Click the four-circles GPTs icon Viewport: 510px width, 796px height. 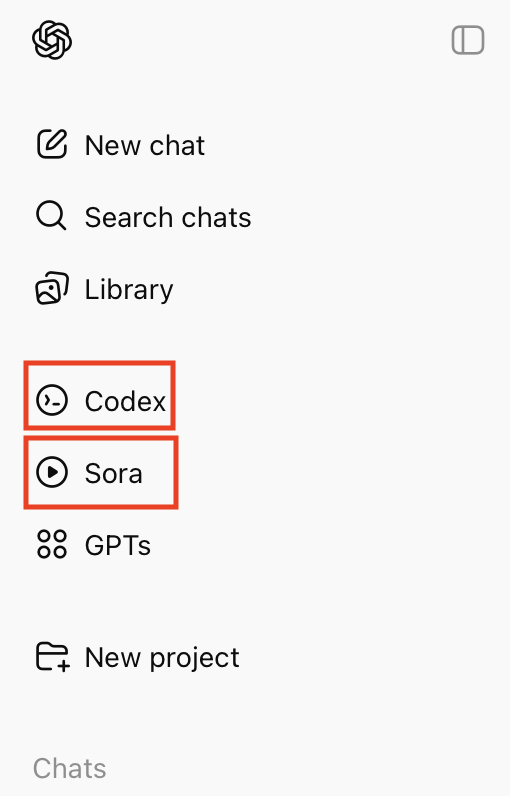(52, 544)
